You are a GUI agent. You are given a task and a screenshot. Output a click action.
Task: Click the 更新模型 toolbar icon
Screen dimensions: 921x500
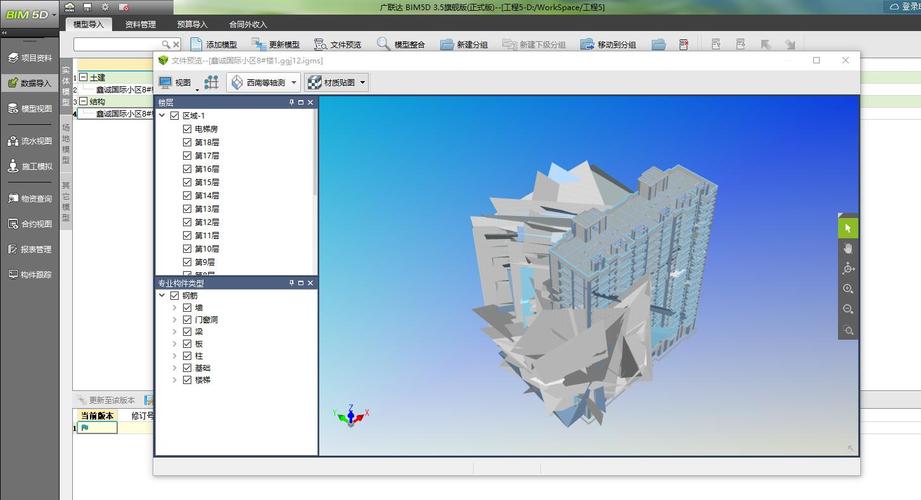(x=259, y=44)
